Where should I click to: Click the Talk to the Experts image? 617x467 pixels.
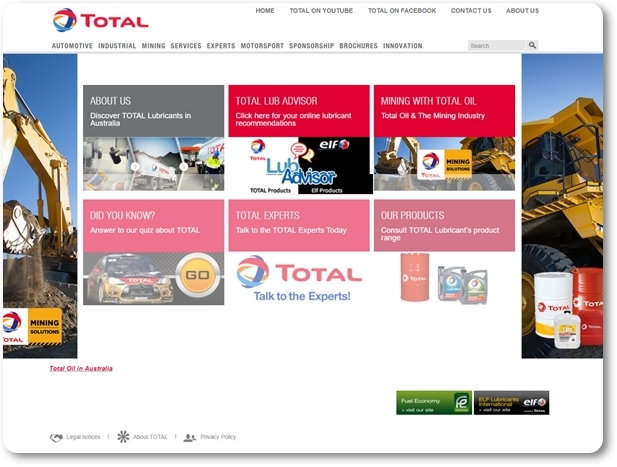click(299, 278)
